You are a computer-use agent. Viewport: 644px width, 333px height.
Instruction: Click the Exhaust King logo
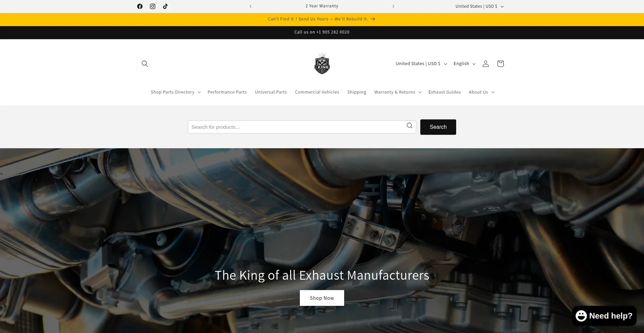(322, 63)
